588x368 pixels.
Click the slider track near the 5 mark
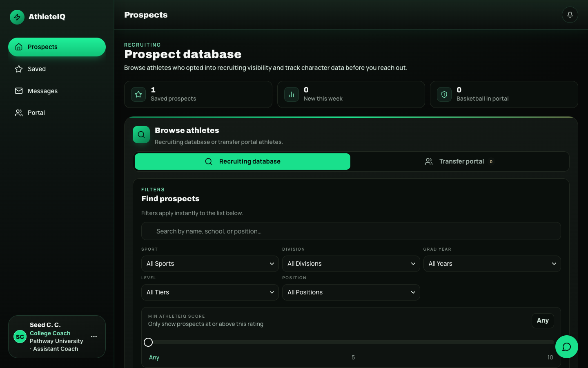[351, 342]
